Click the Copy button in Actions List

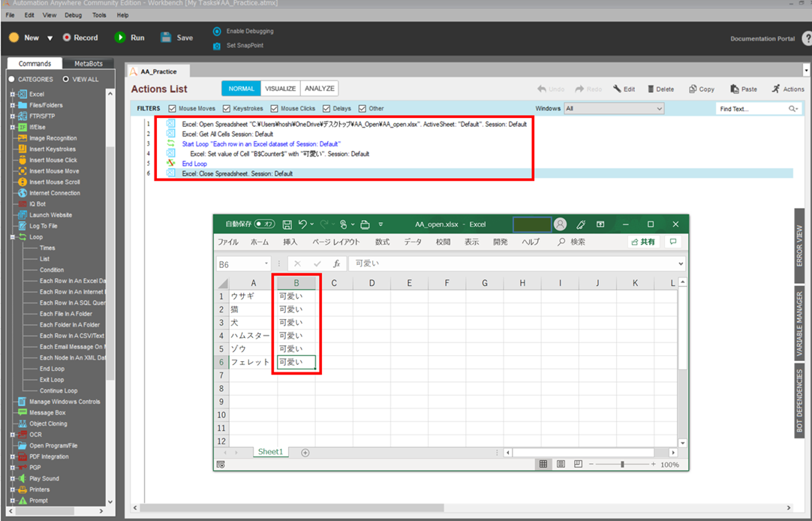tap(702, 89)
